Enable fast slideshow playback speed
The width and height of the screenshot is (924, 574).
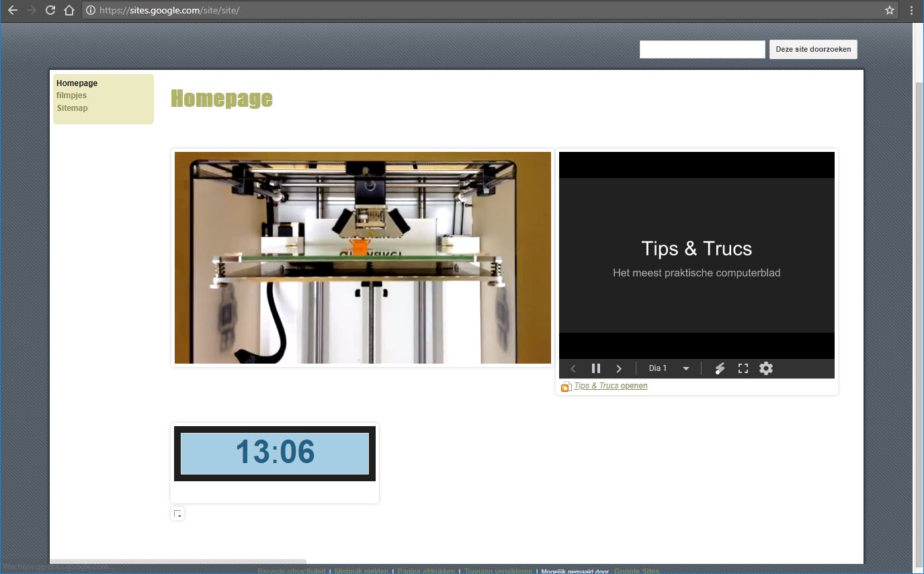(720, 368)
